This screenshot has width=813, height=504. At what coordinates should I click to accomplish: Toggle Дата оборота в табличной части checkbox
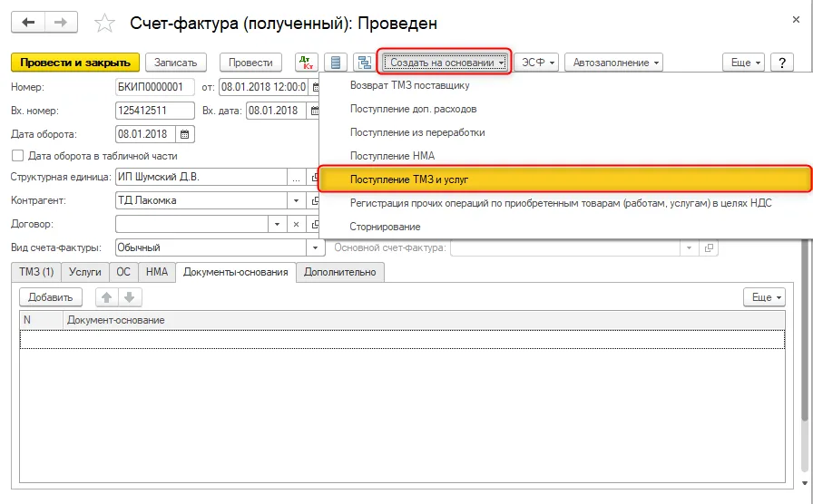[x=17, y=156]
